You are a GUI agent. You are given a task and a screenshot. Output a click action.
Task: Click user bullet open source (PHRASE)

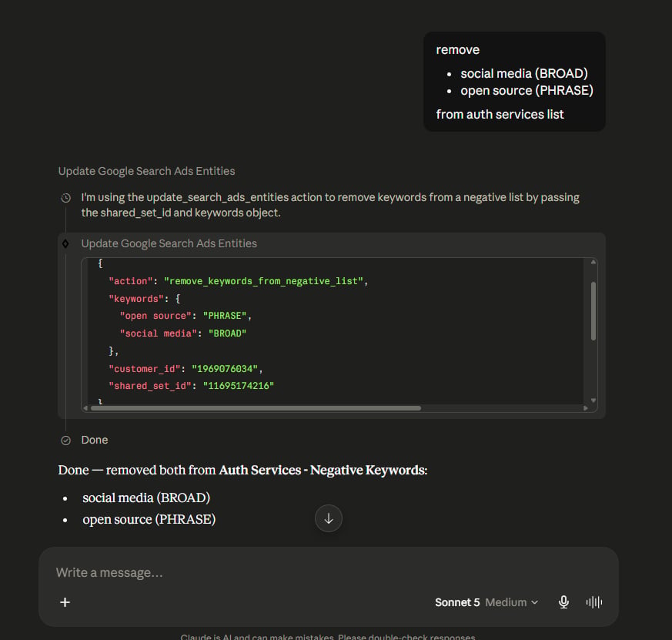[527, 91]
